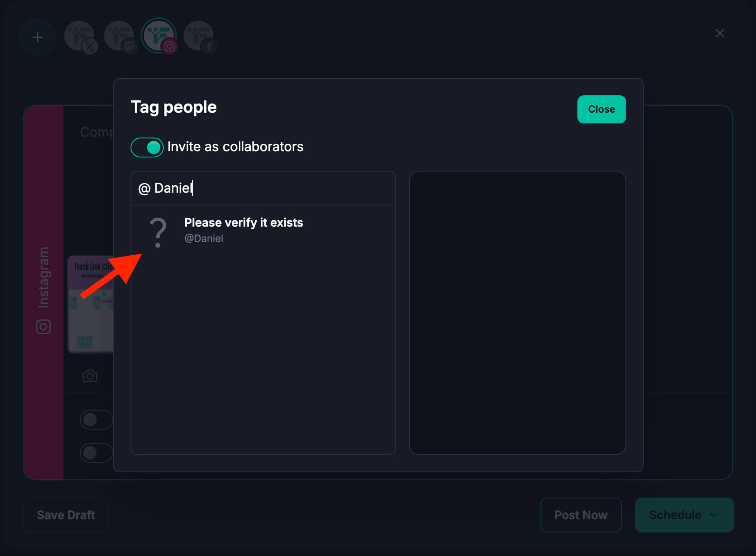
Task: Select the Mastodon account avatar
Action: [119, 36]
